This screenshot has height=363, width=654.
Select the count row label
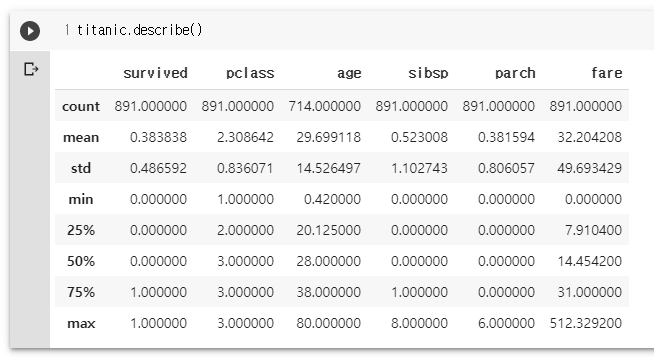81,106
